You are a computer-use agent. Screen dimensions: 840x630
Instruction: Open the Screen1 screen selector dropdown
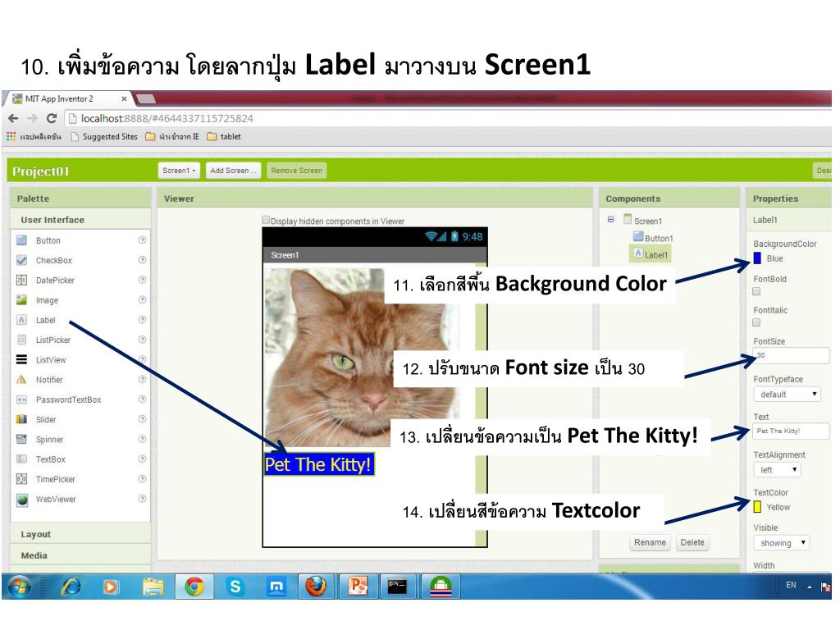click(179, 171)
